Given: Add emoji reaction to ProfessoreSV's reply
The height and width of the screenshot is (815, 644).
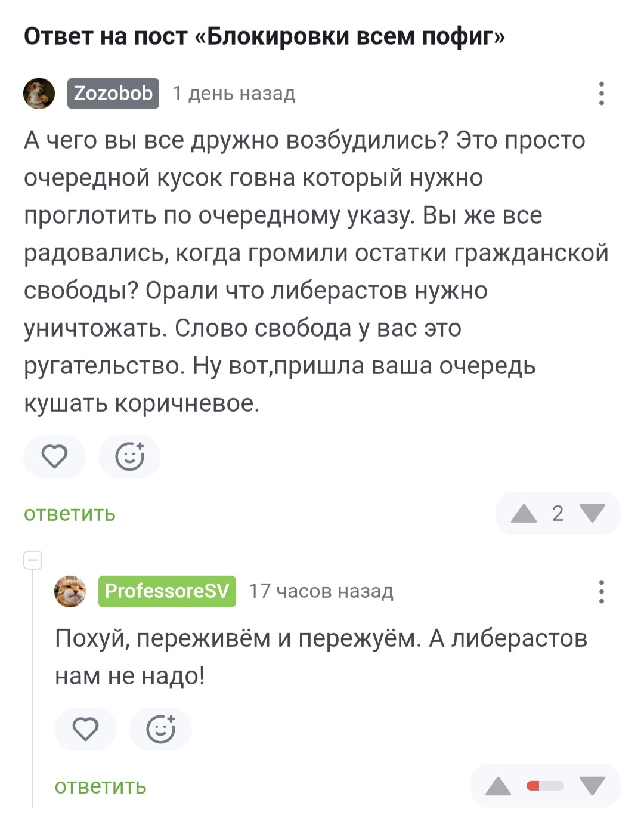Looking at the screenshot, I should (160, 729).
